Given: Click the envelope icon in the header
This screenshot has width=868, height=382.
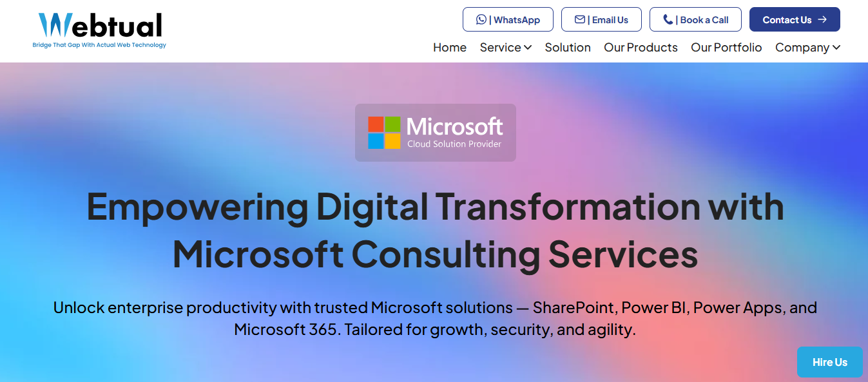Looking at the screenshot, I should [580, 19].
